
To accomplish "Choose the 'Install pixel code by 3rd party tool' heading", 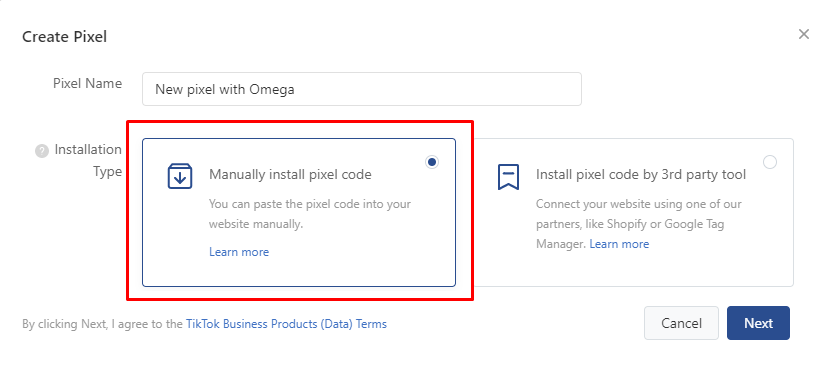I will [x=641, y=174].
